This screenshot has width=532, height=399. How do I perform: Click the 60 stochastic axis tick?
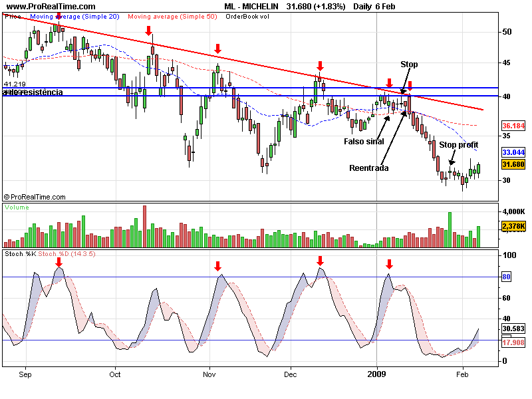point(506,298)
